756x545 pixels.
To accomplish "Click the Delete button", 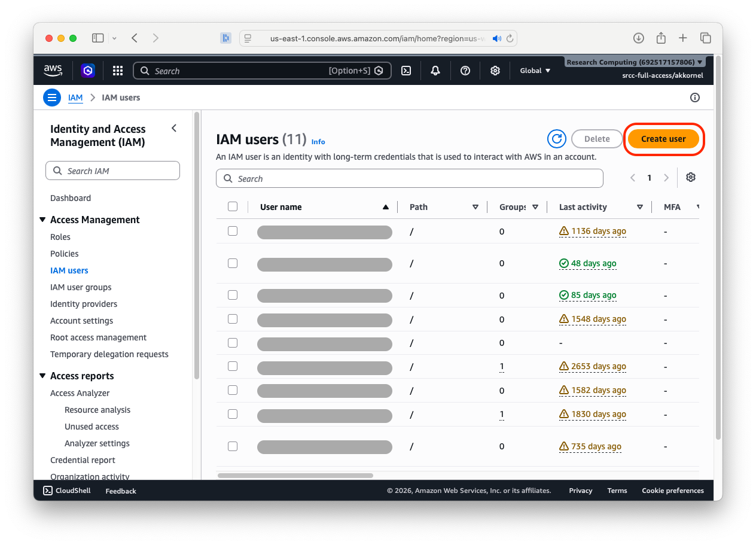I will click(597, 139).
